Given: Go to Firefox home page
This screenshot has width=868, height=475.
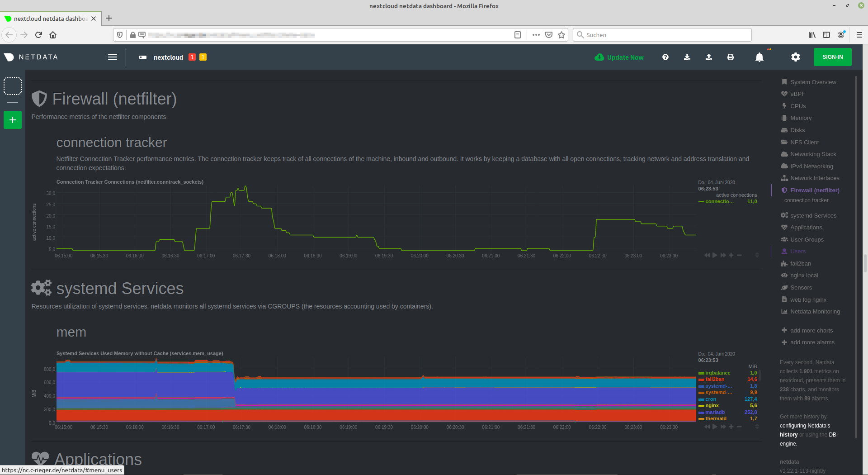Looking at the screenshot, I should (53, 35).
